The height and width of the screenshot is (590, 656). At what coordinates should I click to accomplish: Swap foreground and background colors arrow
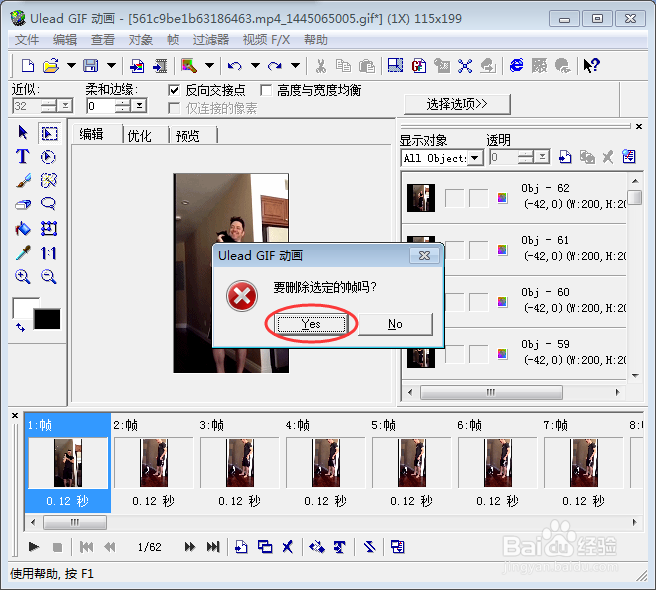20,327
